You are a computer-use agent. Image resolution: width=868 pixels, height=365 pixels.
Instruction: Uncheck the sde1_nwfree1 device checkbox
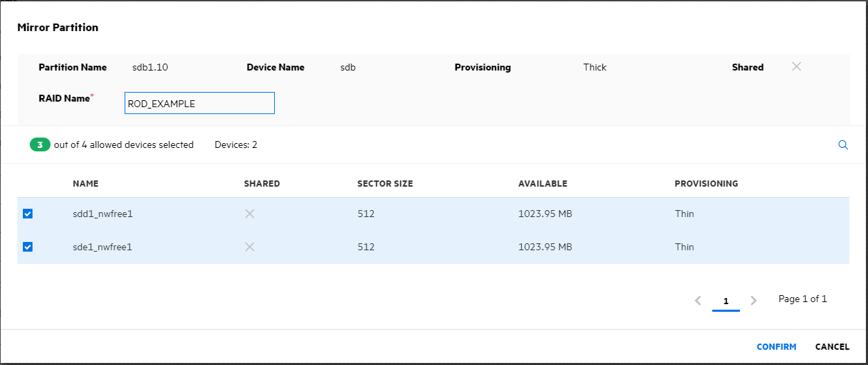pyautogui.click(x=28, y=247)
